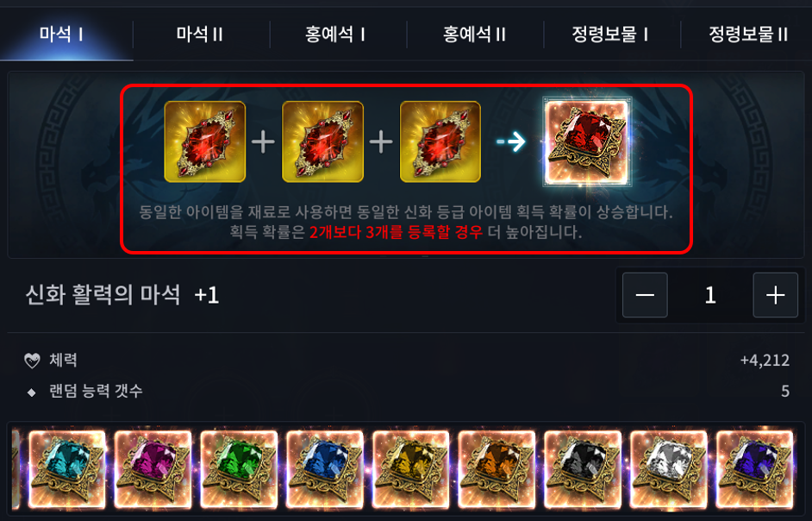The width and height of the screenshot is (812, 521).
Task: Select the teal gem icon
Action: 66,469
